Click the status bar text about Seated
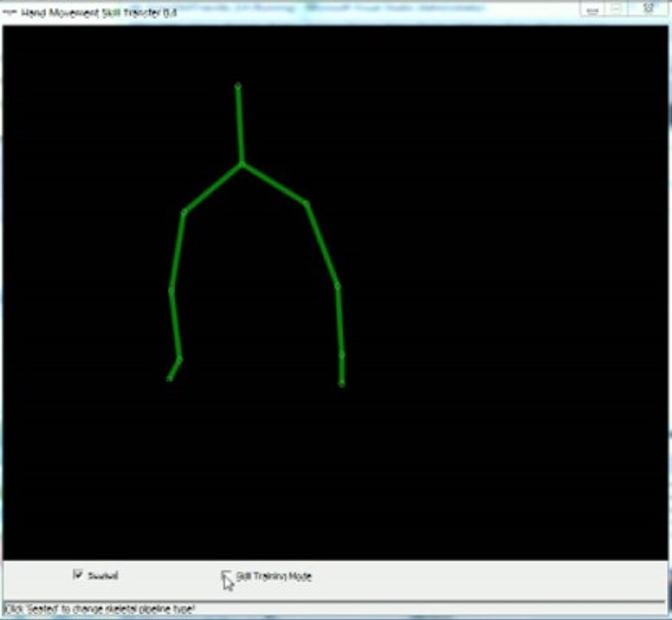 99,609
